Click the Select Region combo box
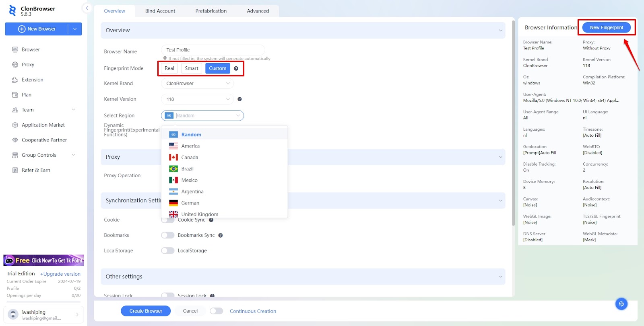 (202, 115)
